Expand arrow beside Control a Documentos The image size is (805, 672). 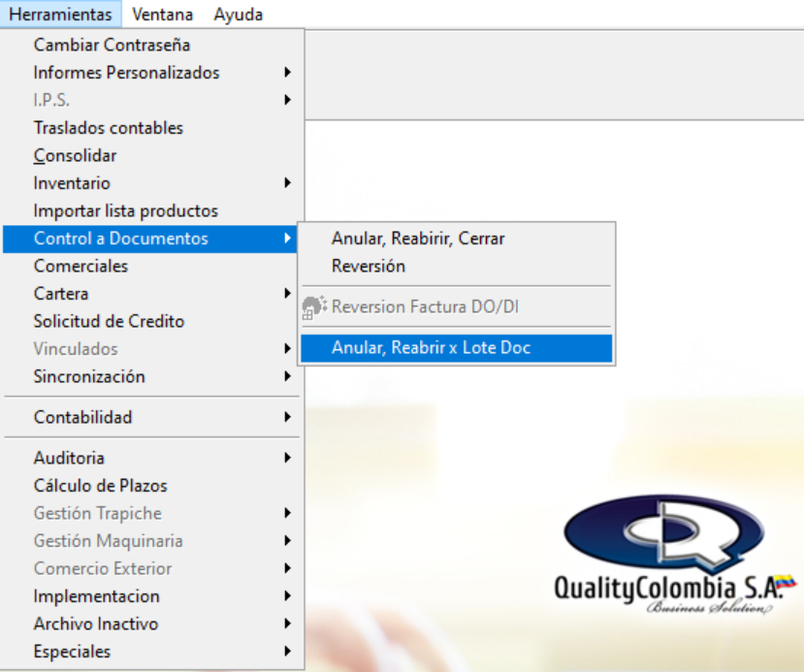tap(287, 239)
